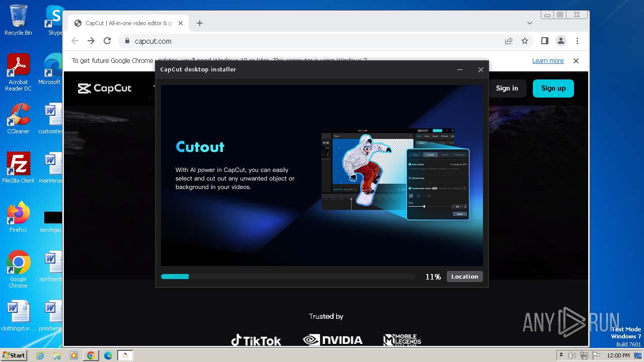Image resolution: width=644 pixels, height=362 pixels.
Task: Open Chrome profile avatar menu
Action: (x=560, y=41)
